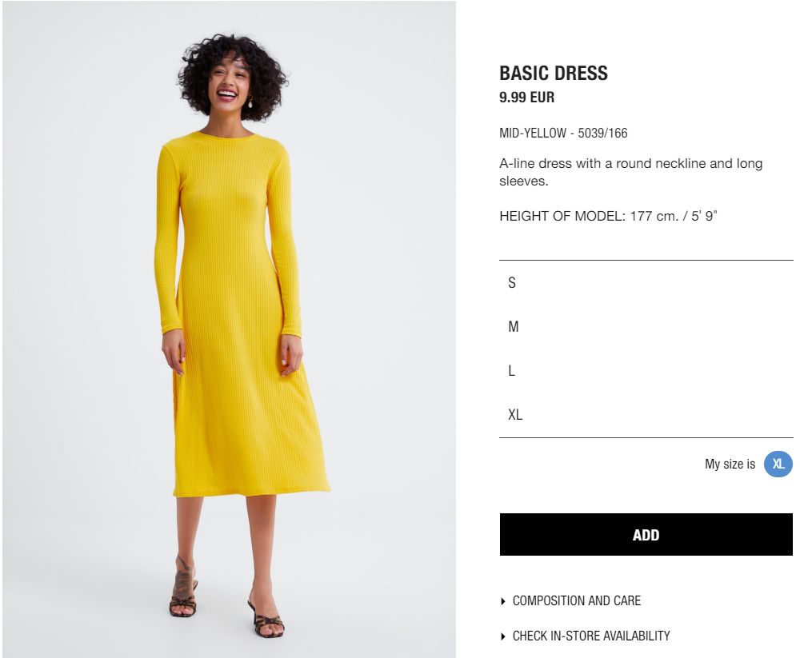The image size is (812, 658).
Task: Click the dress neckline in the photo
Action: [x=226, y=137]
